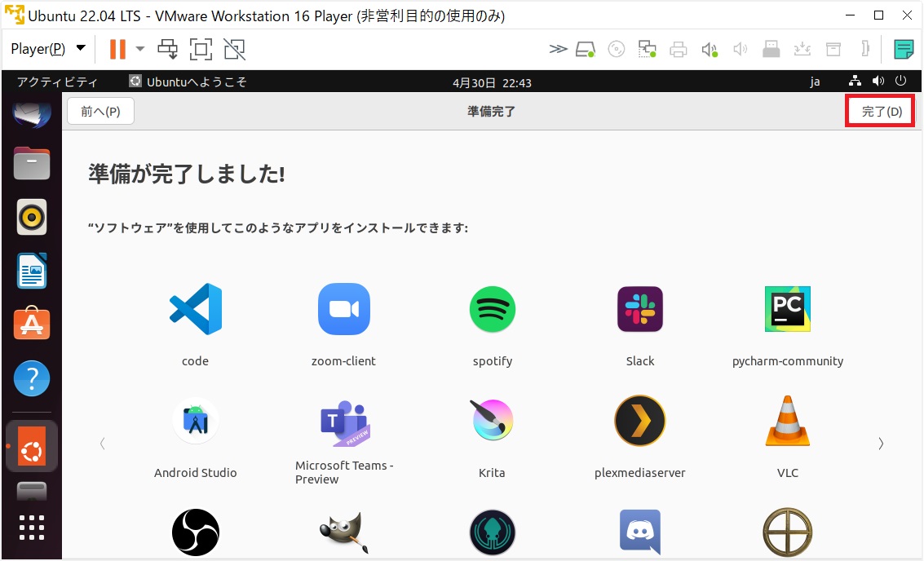Open the Activities overview (アクティビティ)

point(56,82)
